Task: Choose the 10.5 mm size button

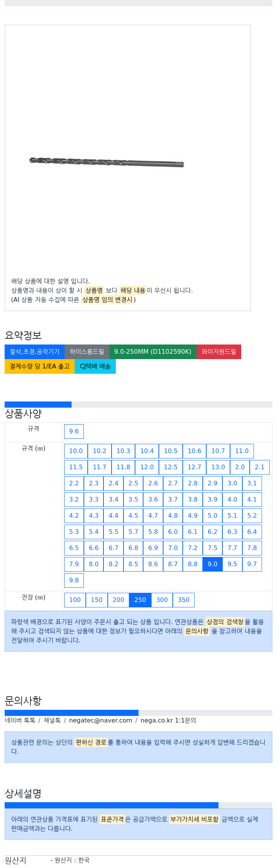Action: coord(171,451)
